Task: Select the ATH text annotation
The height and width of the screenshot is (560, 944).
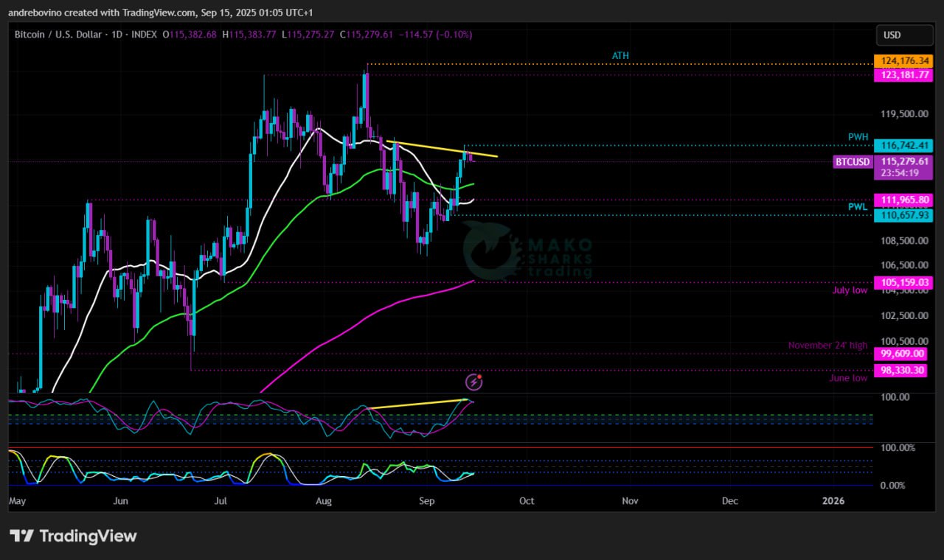Action: [620, 56]
